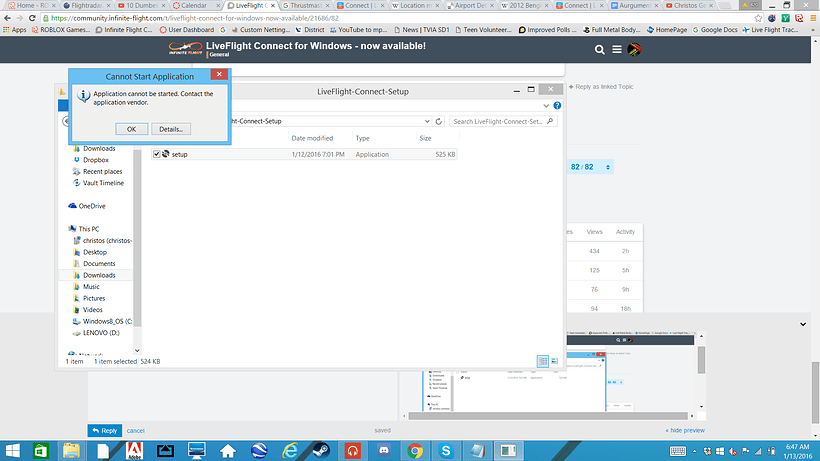Click OK in the Cannot Start Application dialog
This screenshot has width=820, height=461.
[x=131, y=129]
